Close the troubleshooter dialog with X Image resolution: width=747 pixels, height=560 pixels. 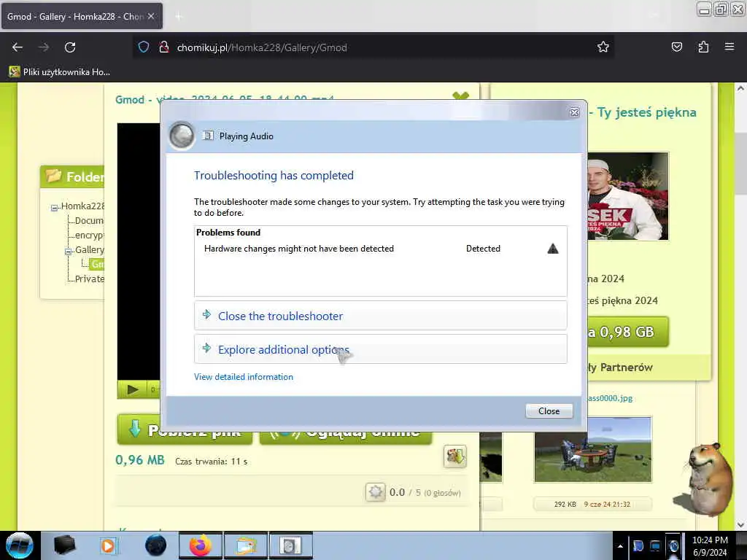[x=575, y=112]
